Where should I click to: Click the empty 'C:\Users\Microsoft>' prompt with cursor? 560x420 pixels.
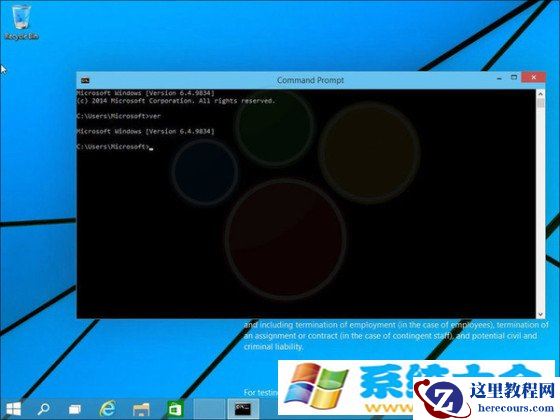[x=115, y=147]
